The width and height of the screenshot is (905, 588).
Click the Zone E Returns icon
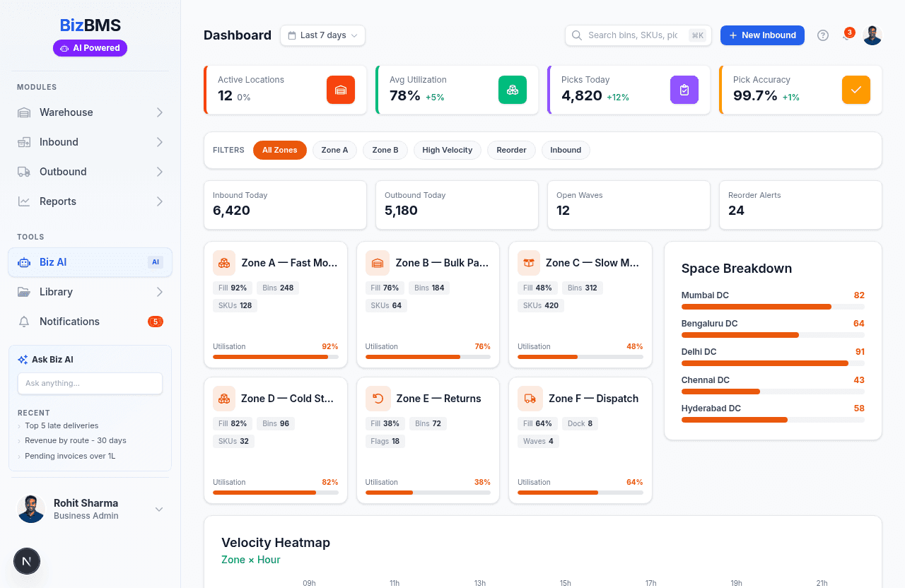coord(378,399)
